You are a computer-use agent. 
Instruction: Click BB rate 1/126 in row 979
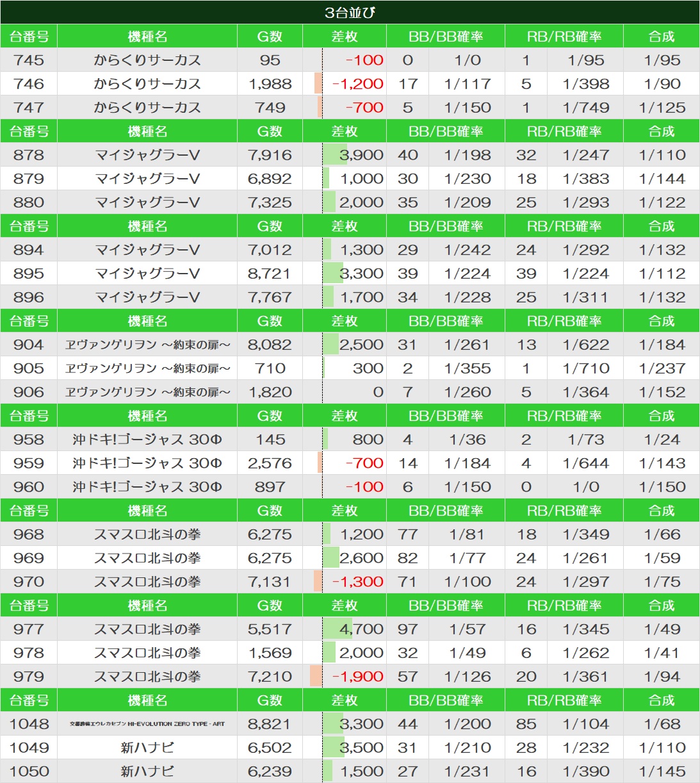(468, 677)
